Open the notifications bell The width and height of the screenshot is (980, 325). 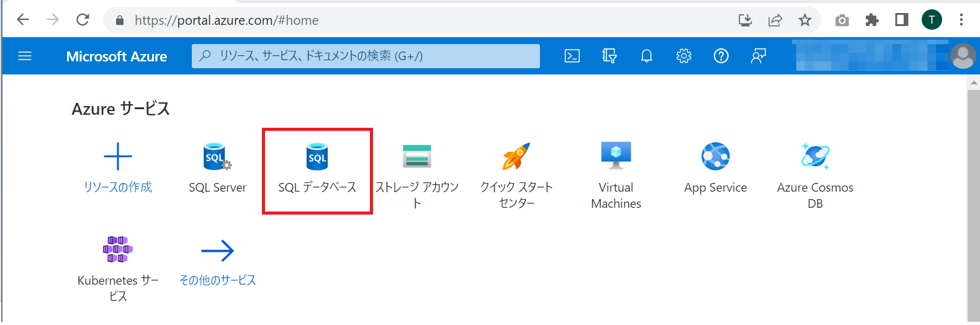[x=647, y=56]
